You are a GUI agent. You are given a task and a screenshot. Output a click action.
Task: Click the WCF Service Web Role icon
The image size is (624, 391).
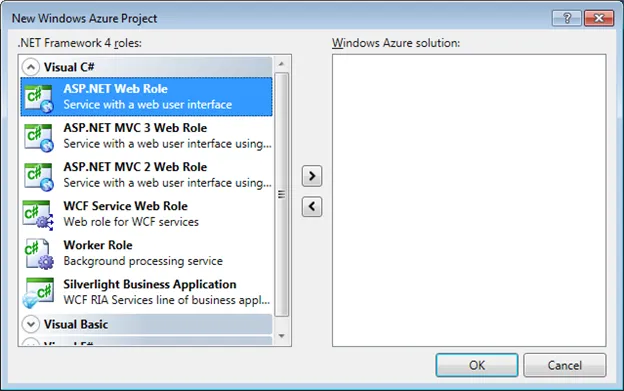[38, 215]
